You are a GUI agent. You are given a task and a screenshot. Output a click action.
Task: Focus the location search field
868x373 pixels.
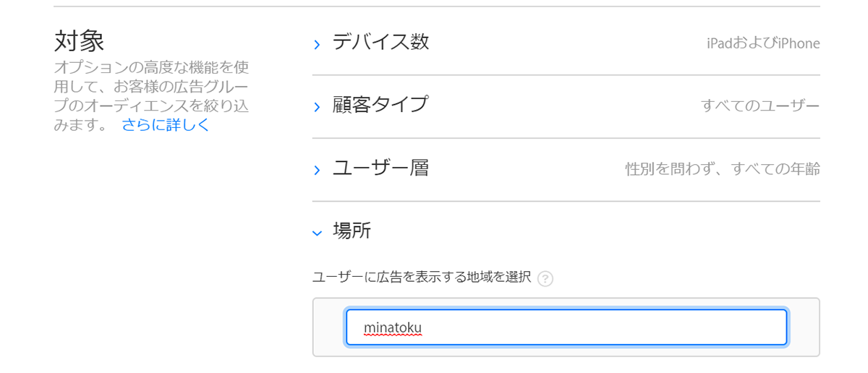click(x=566, y=327)
